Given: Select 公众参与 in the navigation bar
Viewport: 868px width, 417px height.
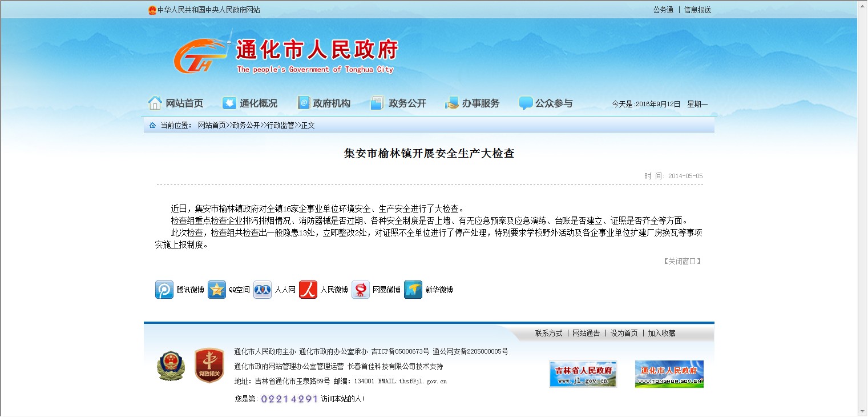Looking at the screenshot, I should (x=546, y=103).
